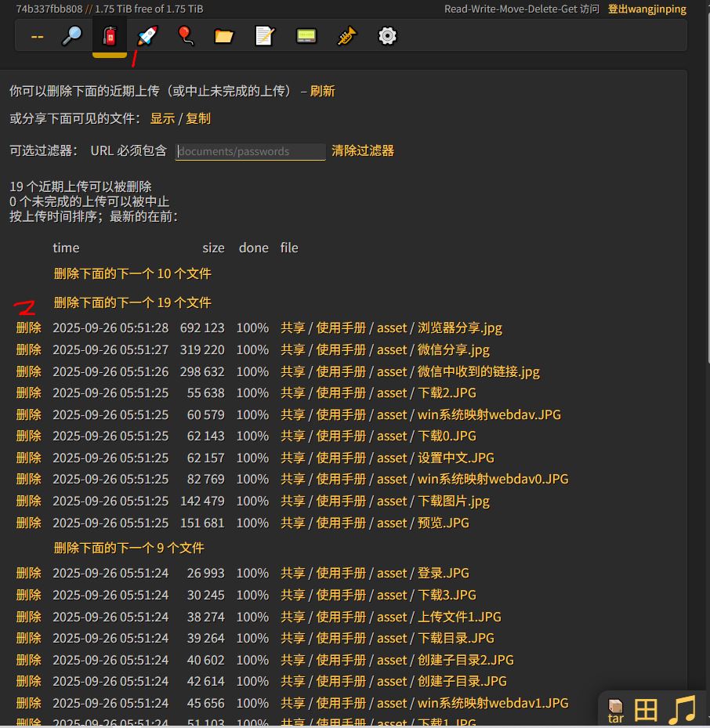Open the trumpet media player options
The height and width of the screenshot is (728, 710).
pos(346,36)
